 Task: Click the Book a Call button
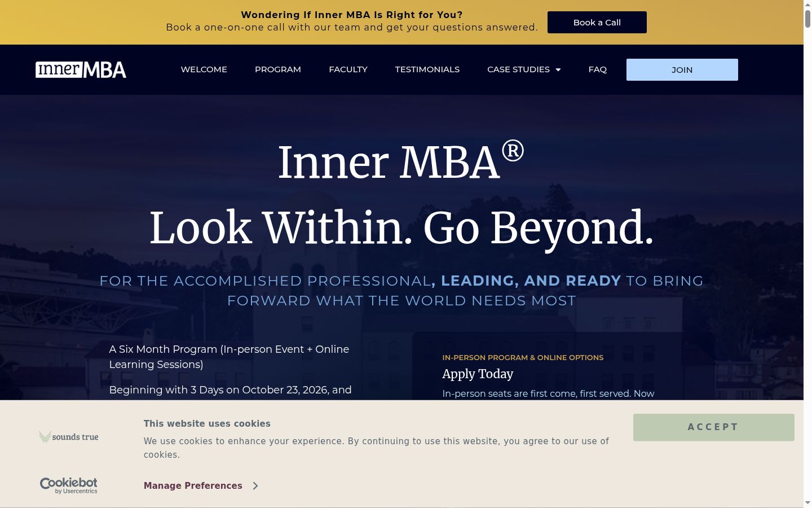coord(597,23)
